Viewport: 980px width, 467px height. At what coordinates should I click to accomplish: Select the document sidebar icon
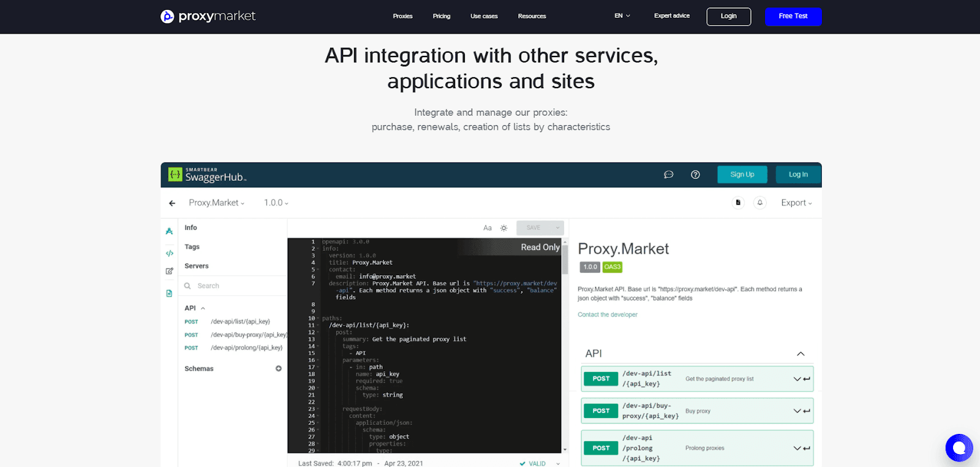[169, 294]
